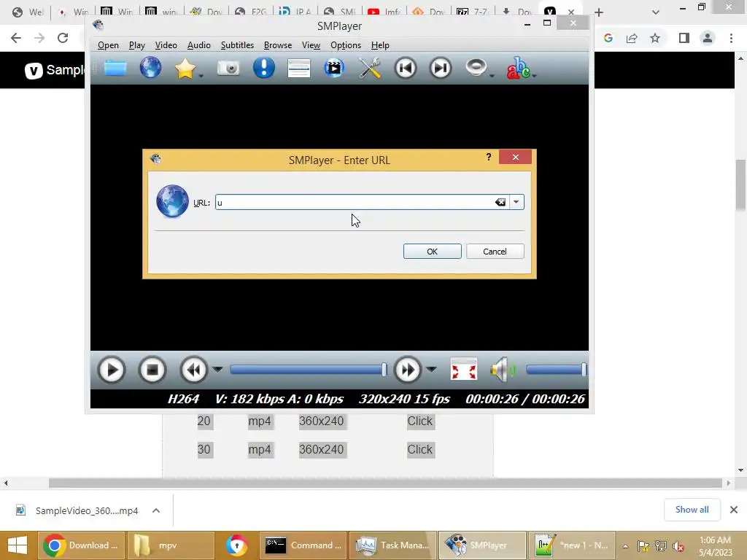The height and width of the screenshot is (560, 747).
Task: Open favorites with the star icon
Action: (x=185, y=69)
